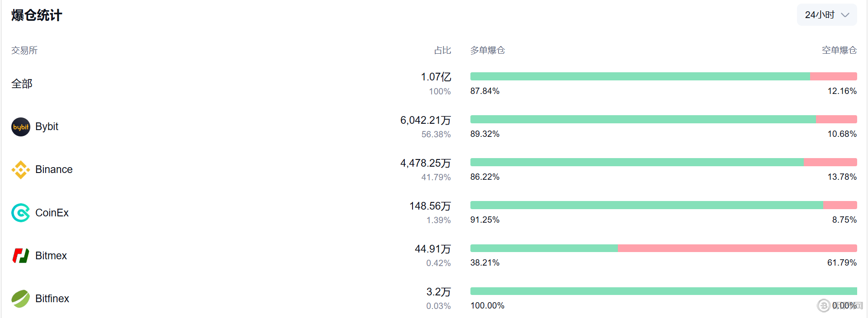Image resolution: width=868 pixels, height=318 pixels.
Task: Open the Binance exchange name link
Action: pos(54,169)
